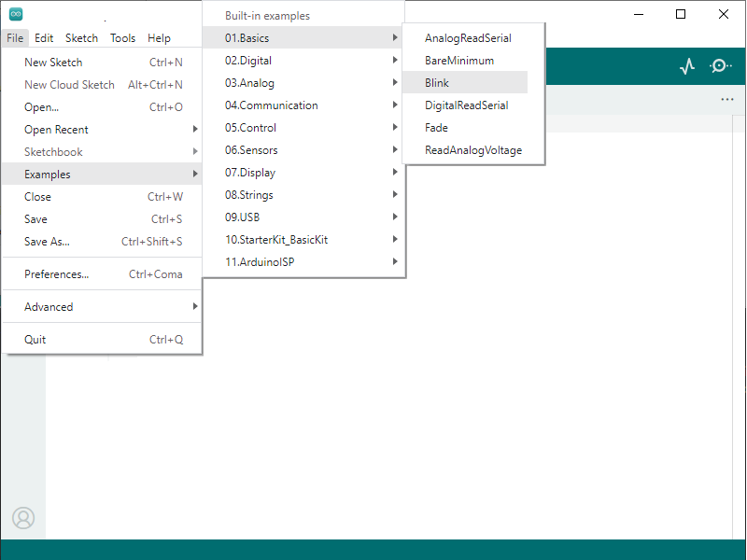Open the Help menu

pos(159,38)
